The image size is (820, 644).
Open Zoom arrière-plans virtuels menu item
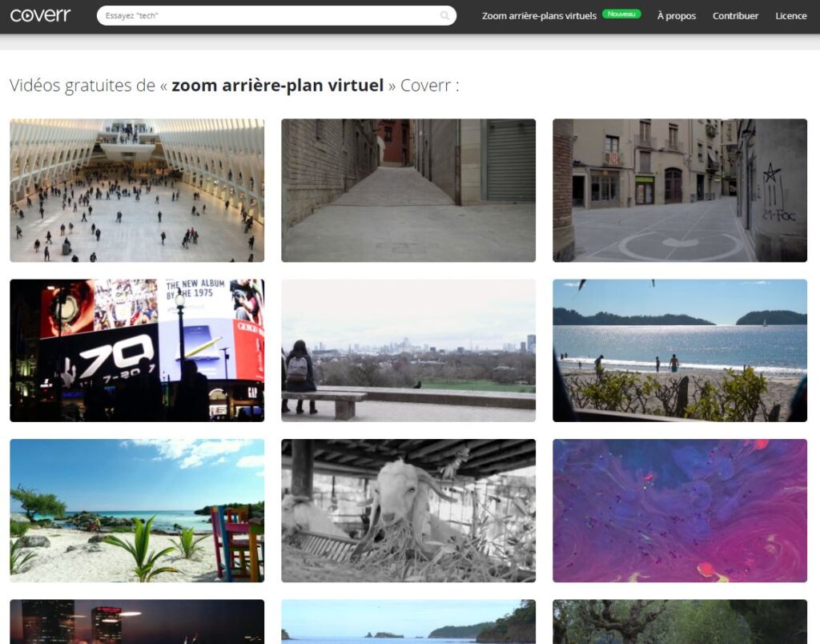539,16
